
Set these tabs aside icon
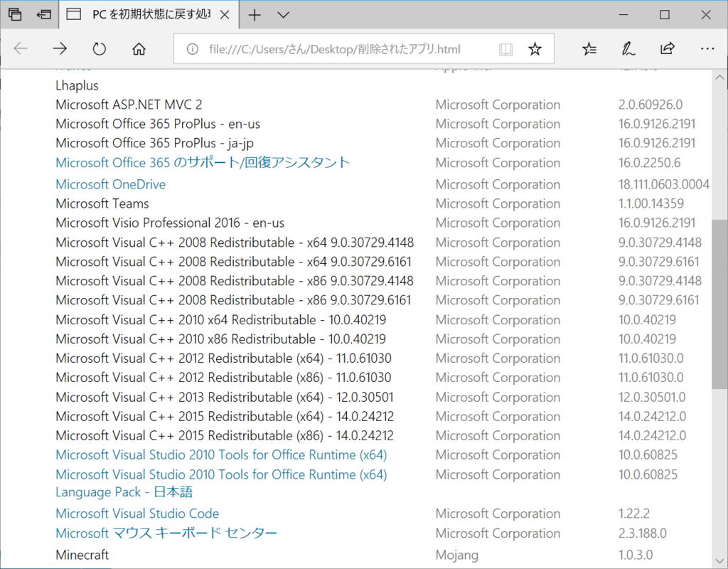tap(43, 14)
